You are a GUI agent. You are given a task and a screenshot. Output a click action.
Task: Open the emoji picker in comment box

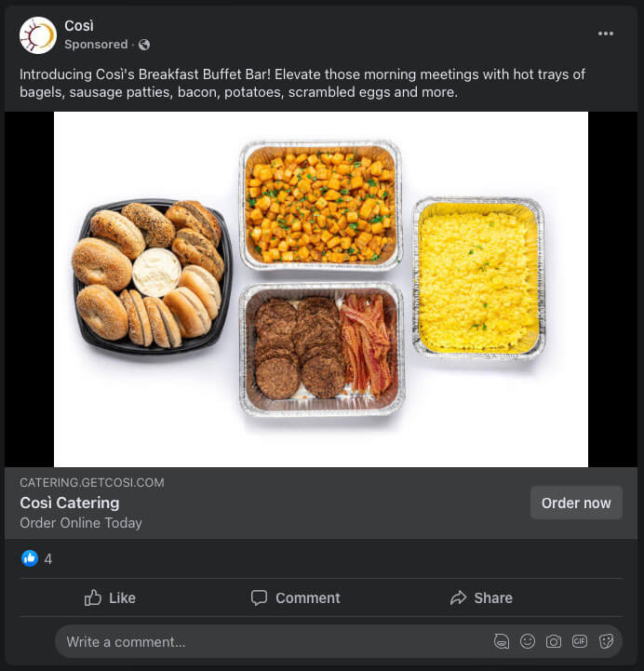[x=528, y=641]
